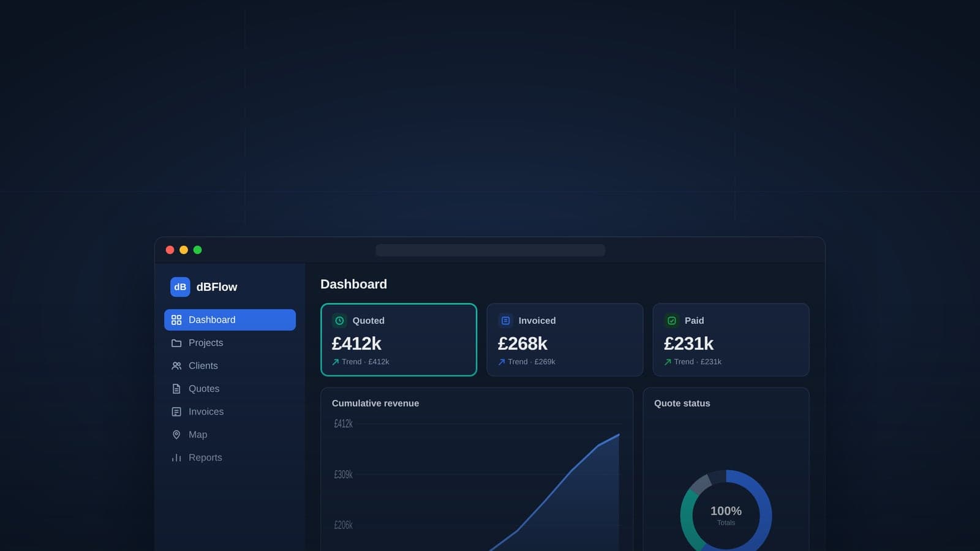Select the Invoiced £268k card
The width and height of the screenshot is (980, 551).
pos(565,340)
